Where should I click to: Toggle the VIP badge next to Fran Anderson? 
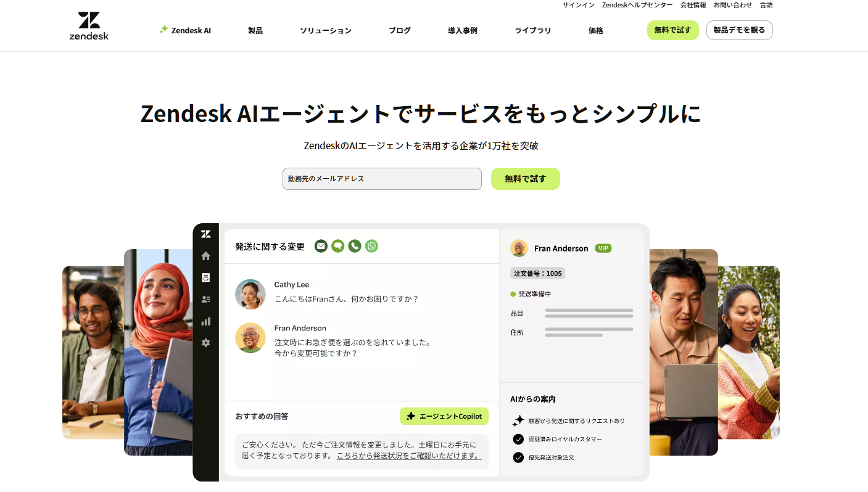coord(603,248)
